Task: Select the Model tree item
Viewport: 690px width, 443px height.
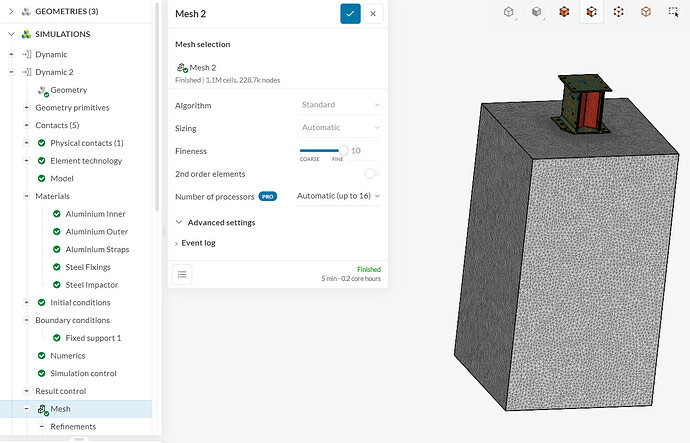Action: 62,179
